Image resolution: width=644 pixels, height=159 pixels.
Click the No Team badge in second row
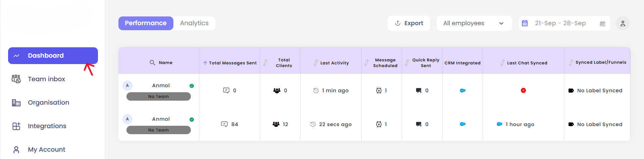pos(158,130)
